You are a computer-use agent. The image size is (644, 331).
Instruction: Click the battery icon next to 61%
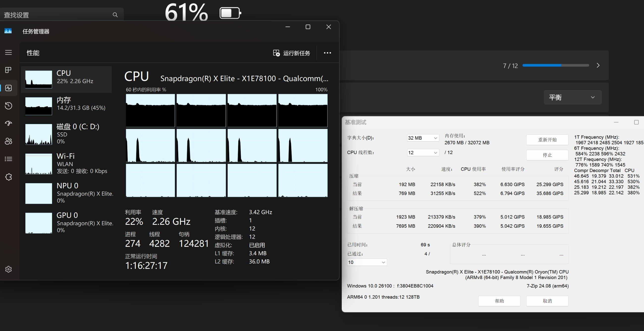(230, 13)
